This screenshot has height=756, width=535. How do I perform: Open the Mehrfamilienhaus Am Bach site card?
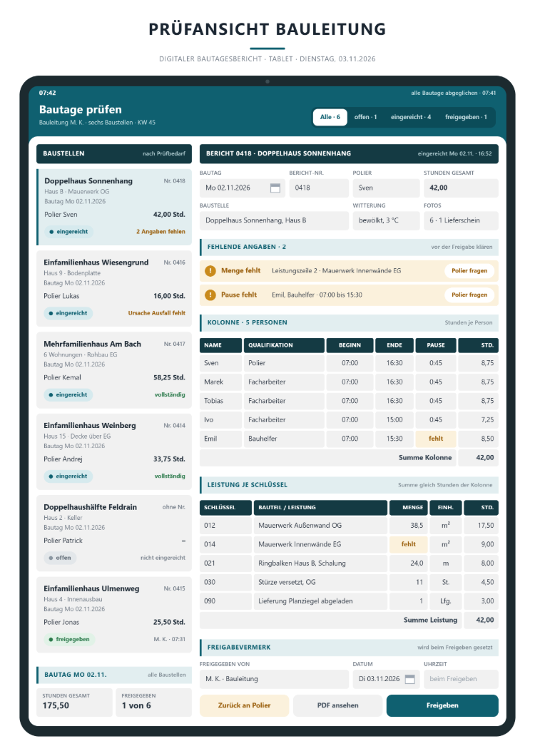(x=114, y=370)
